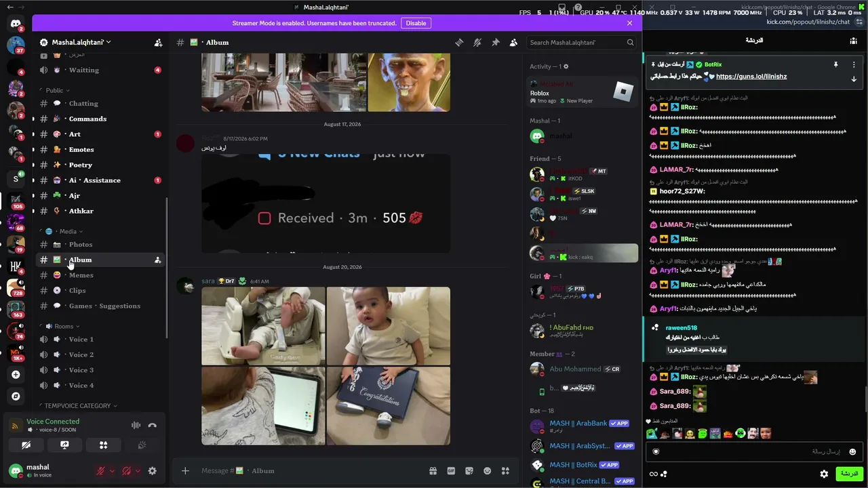Share your screen in voice panel
868x488 pixels.
point(64,445)
